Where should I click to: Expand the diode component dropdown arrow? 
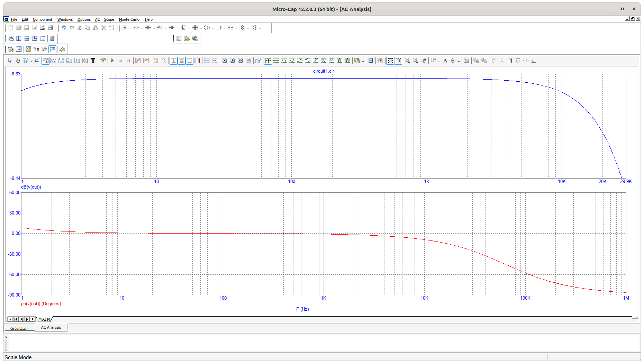177,28
